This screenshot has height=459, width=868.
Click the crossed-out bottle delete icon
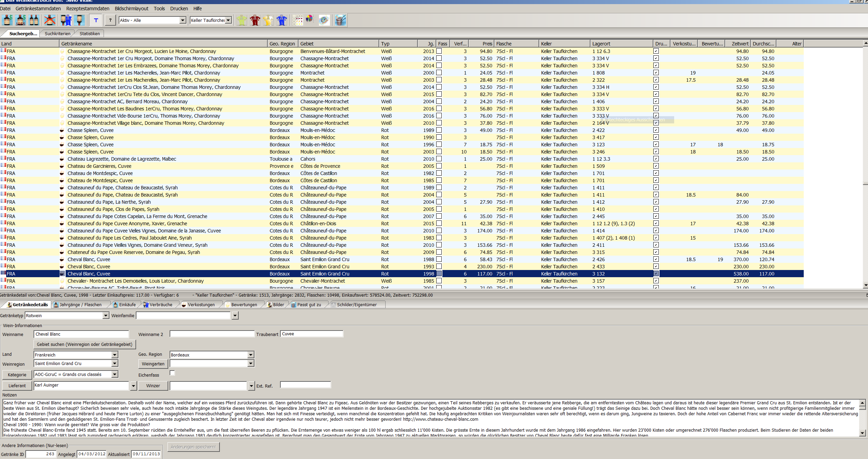pos(50,20)
